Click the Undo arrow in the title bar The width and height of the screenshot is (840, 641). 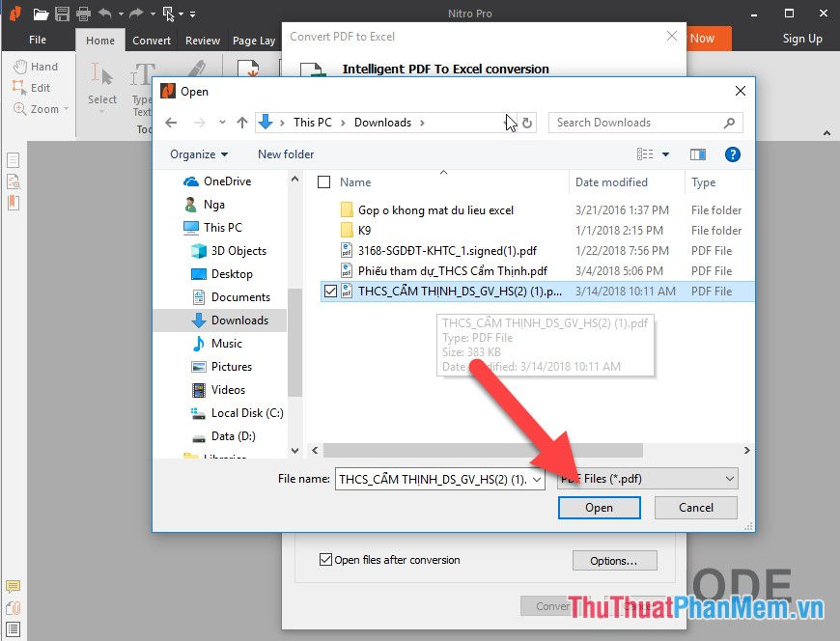click(105, 14)
